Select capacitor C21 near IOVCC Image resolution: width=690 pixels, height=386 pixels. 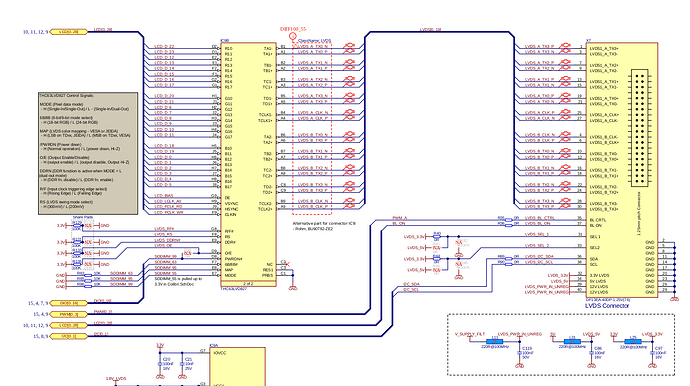pyautogui.click(x=182, y=364)
